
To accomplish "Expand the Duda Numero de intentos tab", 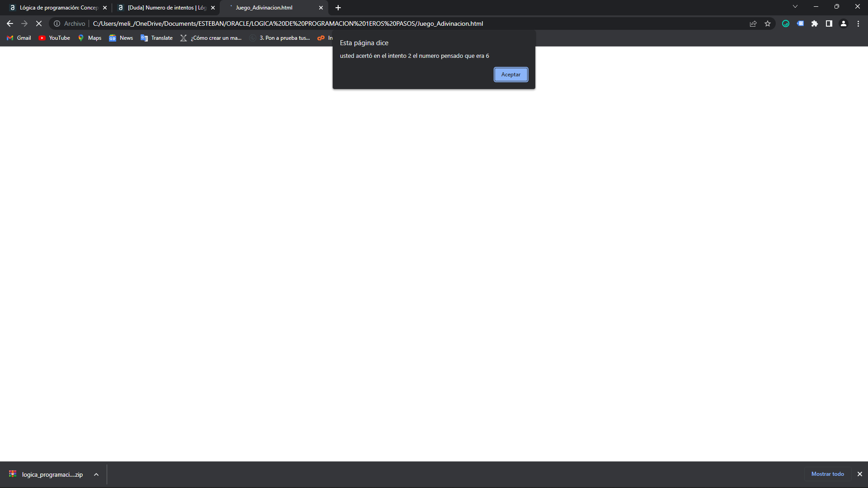I will (x=167, y=7).
